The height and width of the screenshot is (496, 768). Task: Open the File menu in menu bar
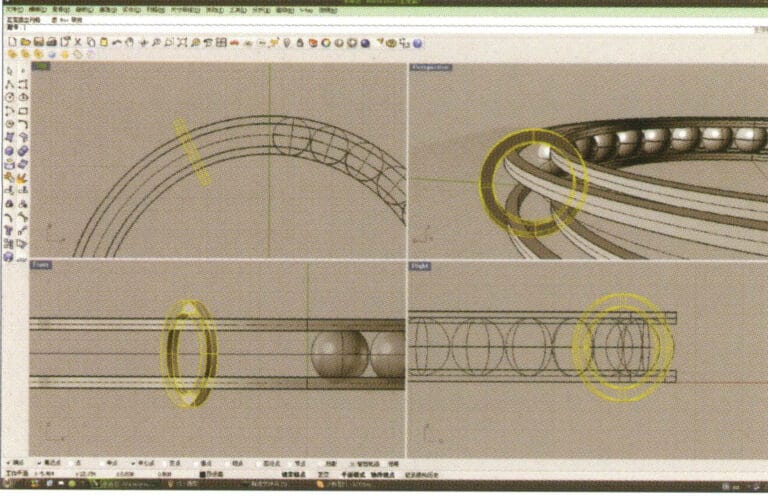tap(12, 9)
